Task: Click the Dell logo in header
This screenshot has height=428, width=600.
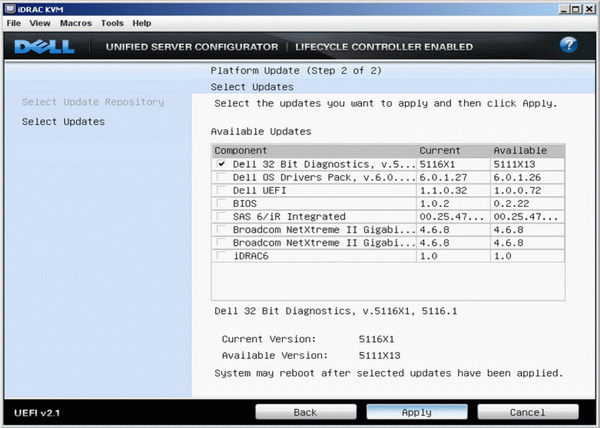Action: pos(44,47)
